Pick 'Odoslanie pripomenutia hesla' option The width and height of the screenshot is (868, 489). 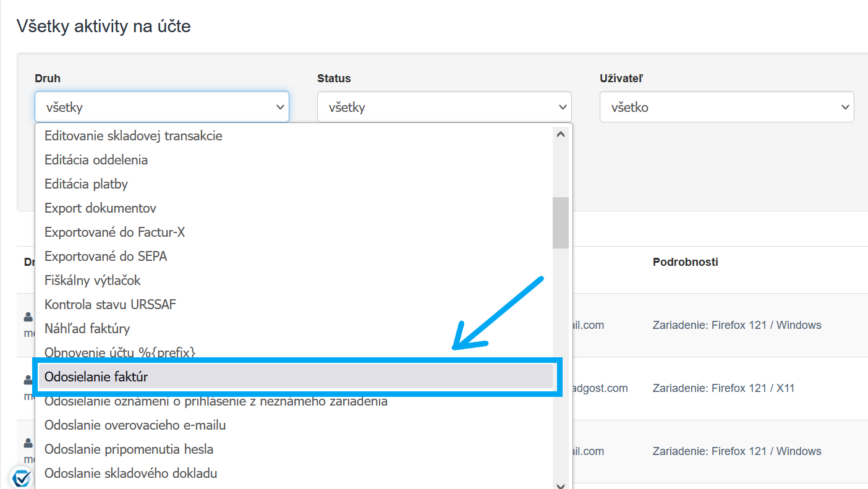point(129,449)
